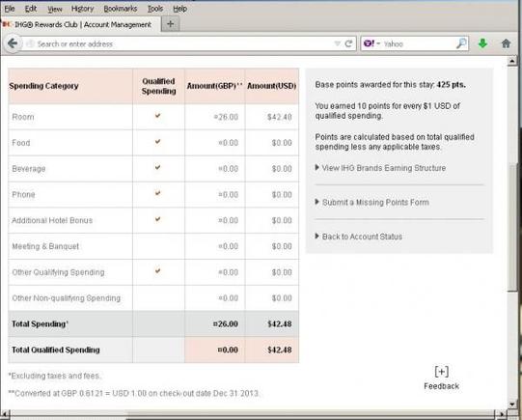Image resolution: width=522 pixels, height=420 pixels.
Task: Click the Feedback plus icon
Action: click(x=442, y=372)
